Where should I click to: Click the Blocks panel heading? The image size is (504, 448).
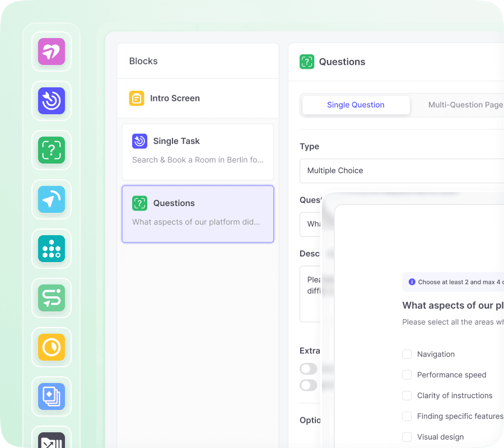click(143, 61)
